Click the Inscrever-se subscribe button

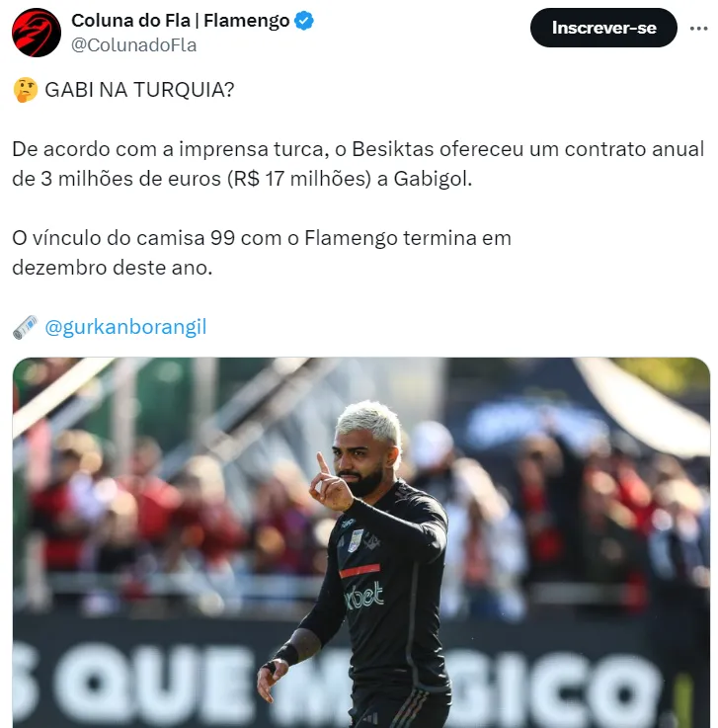point(603,28)
